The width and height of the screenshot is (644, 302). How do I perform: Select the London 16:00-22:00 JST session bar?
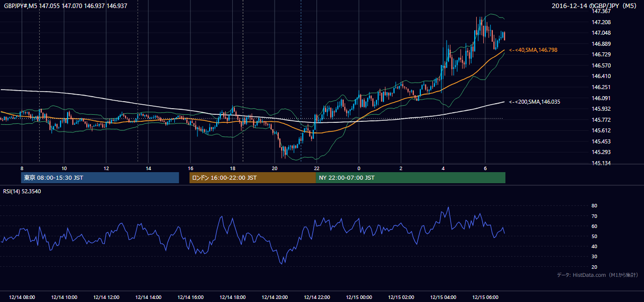tap(252, 178)
